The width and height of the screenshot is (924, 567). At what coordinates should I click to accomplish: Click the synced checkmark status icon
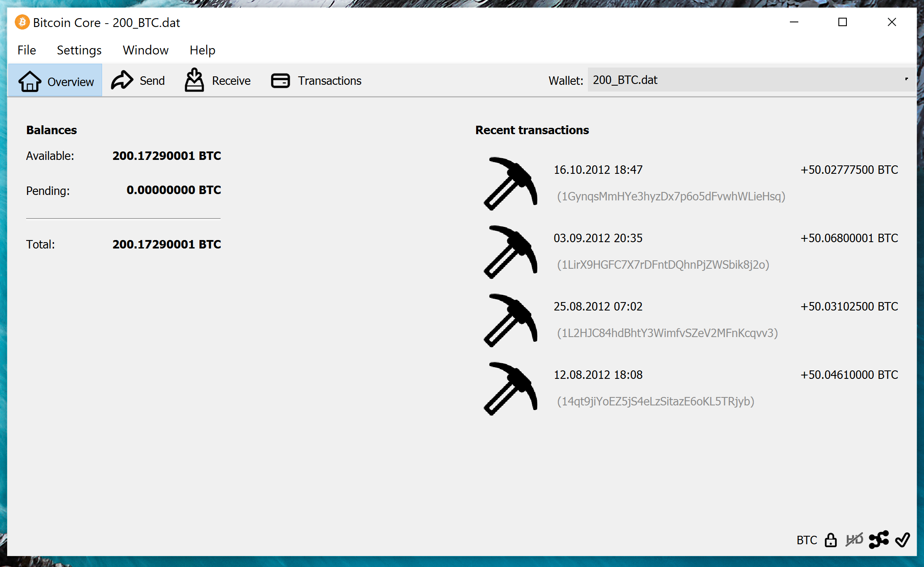902,540
